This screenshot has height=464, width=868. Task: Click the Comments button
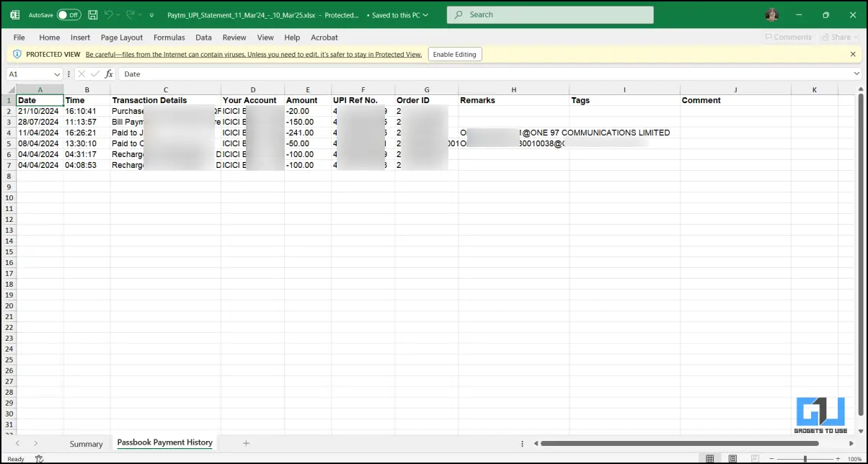(788, 37)
